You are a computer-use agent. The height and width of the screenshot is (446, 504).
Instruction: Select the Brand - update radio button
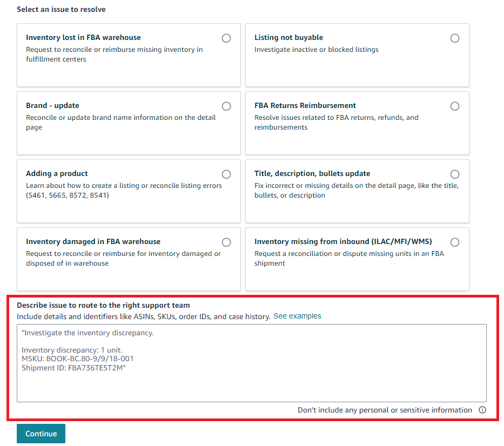pyautogui.click(x=226, y=106)
